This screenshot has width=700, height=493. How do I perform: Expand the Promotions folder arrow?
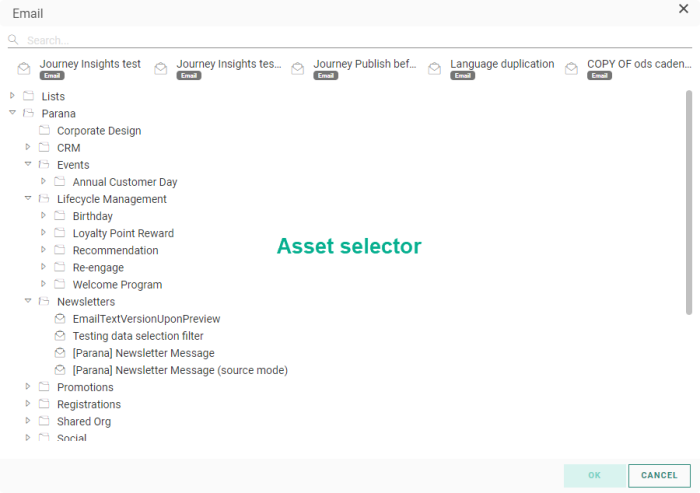pos(28,387)
